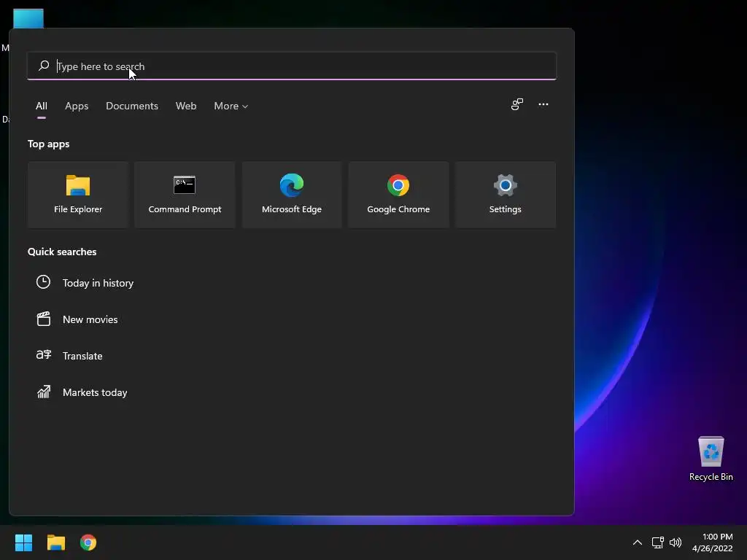Click the language icon beside Translate
This screenshot has width=747, height=560.
click(x=43, y=355)
